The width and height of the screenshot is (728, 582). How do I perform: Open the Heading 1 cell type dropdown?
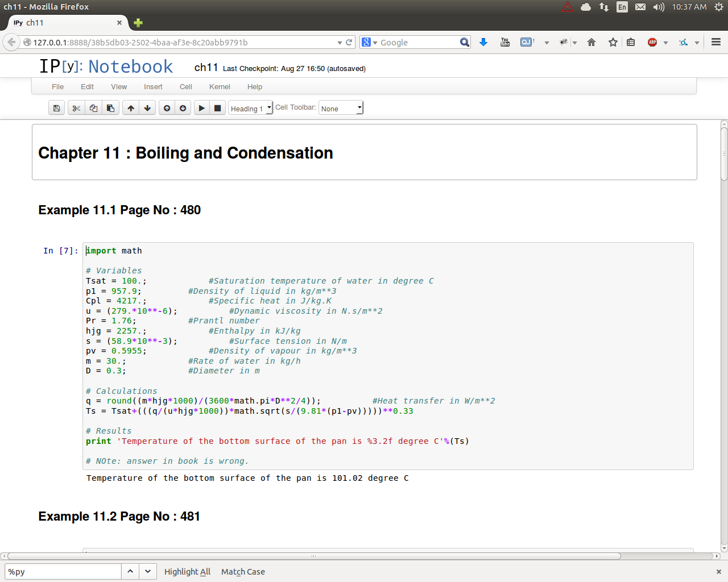point(250,108)
